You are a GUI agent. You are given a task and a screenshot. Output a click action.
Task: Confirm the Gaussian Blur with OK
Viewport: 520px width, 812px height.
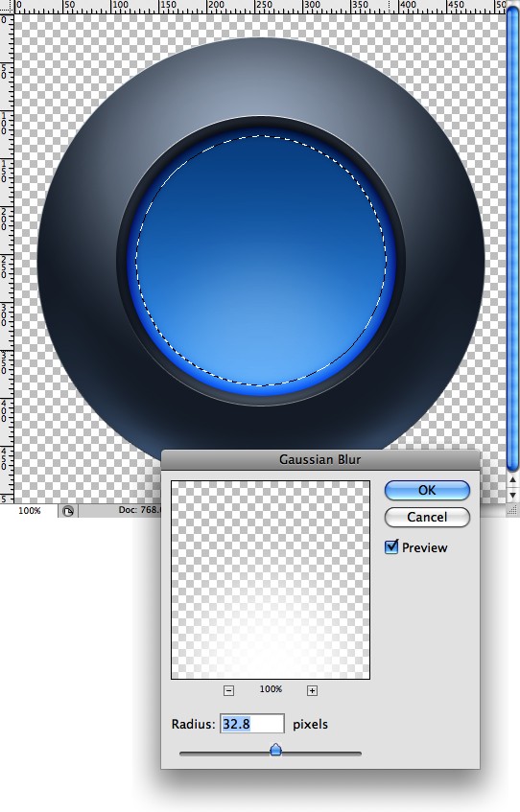coord(427,490)
